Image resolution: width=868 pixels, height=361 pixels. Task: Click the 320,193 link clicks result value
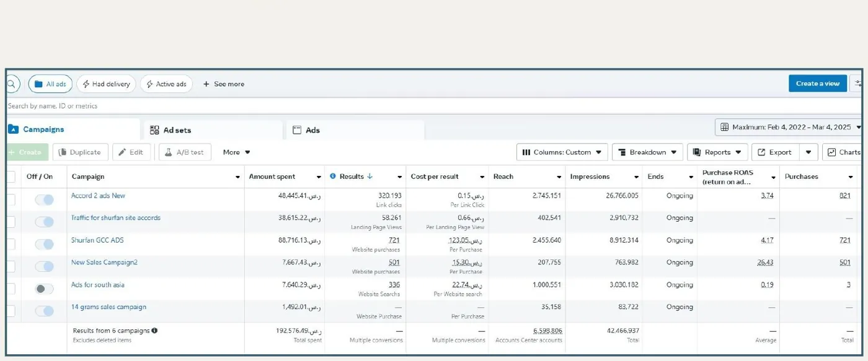tap(389, 196)
